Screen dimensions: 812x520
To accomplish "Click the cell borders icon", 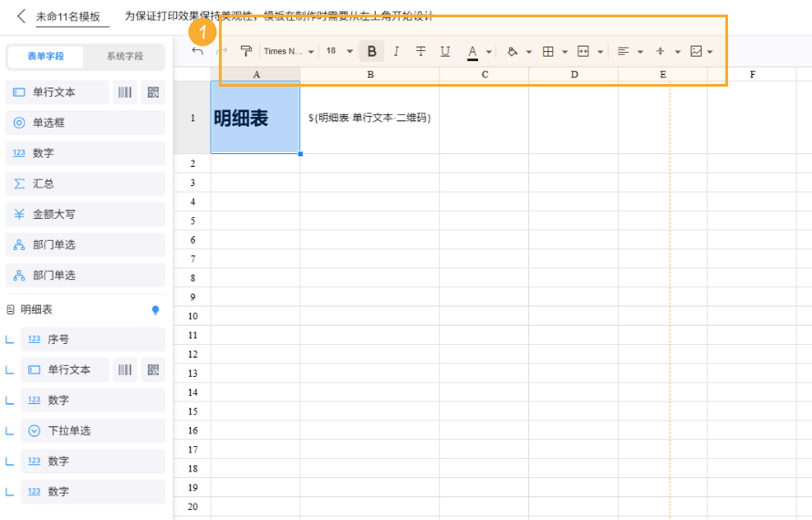I will click(548, 51).
